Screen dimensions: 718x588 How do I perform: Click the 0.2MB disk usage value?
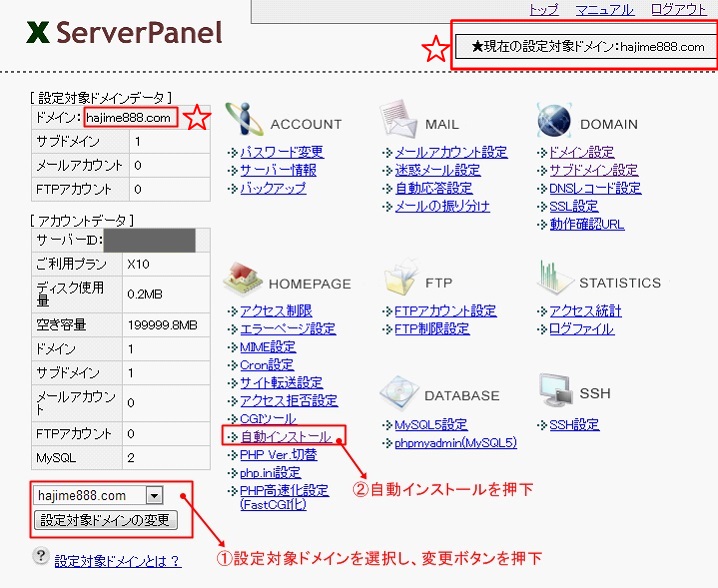145,294
